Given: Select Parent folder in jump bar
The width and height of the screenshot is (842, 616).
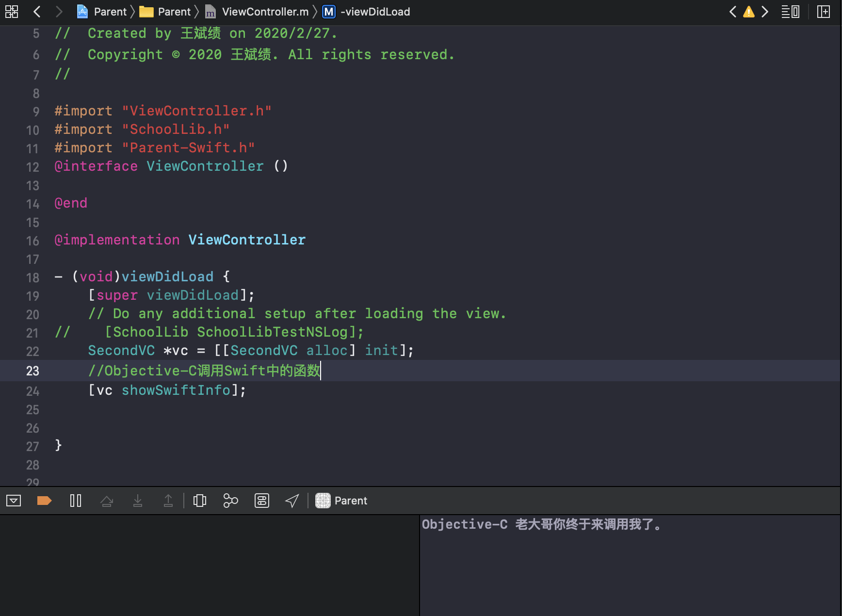Looking at the screenshot, I should pyautogui.click(x=165, y=12).
